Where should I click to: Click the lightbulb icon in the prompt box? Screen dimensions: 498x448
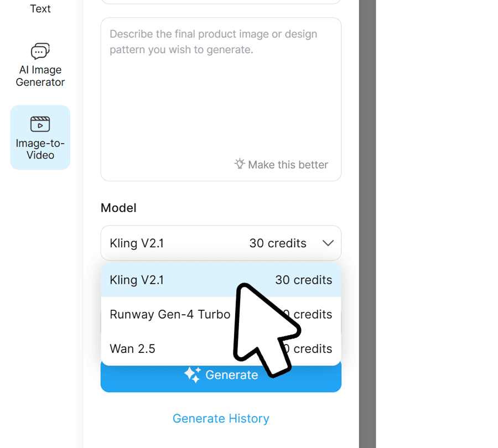coord(240,164)
